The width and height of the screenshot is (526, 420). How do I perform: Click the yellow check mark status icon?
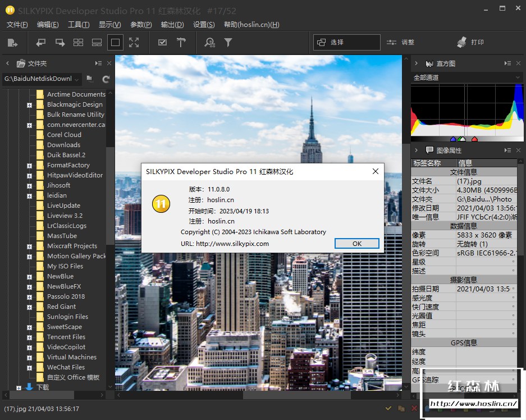click(388, 408)
